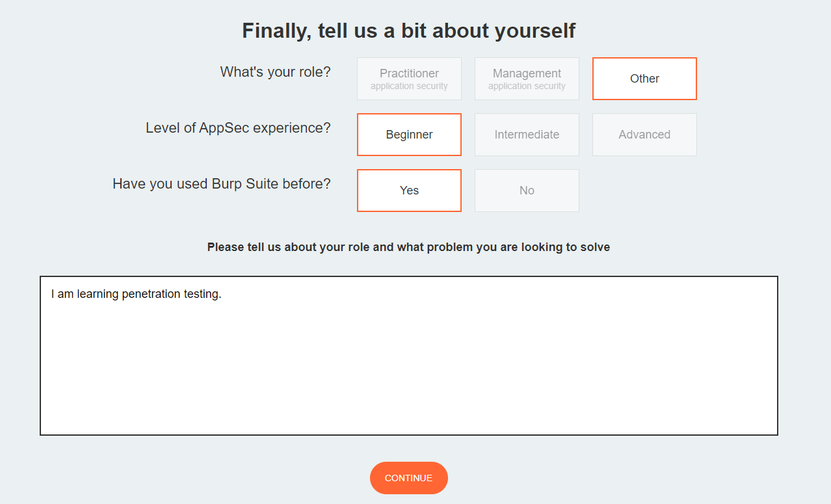Click "application security" subtitle under Management
Viewport: 831px width, 504px height.
pyautogui.click(x=527, y=86)
